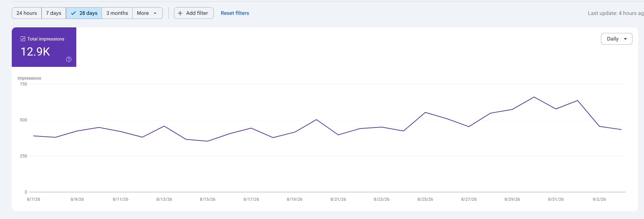Click the 8/25/26 axis date label
The height and width of the screenshot is (219, 644).
click(425, 199)
